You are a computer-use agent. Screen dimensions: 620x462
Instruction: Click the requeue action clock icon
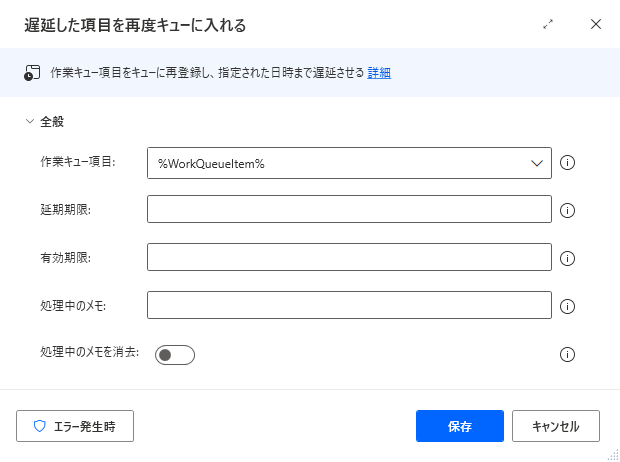pyautogui.click(x=32, y=73)
